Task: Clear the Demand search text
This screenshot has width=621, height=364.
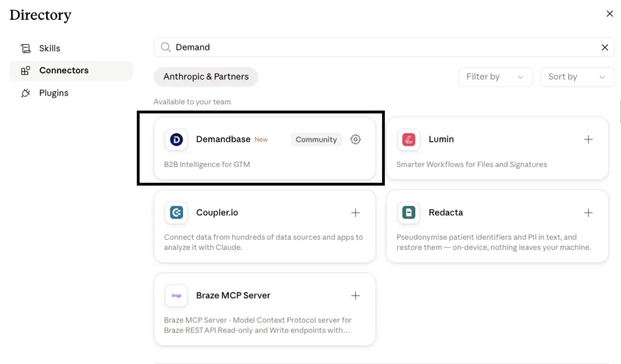Action: (x=605, y=47)
